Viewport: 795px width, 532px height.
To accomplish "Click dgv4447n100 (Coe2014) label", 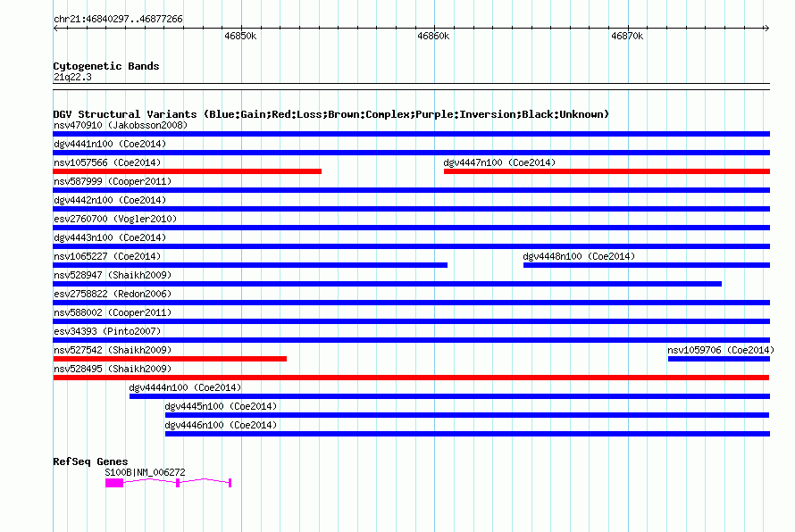I will [499, 162].
